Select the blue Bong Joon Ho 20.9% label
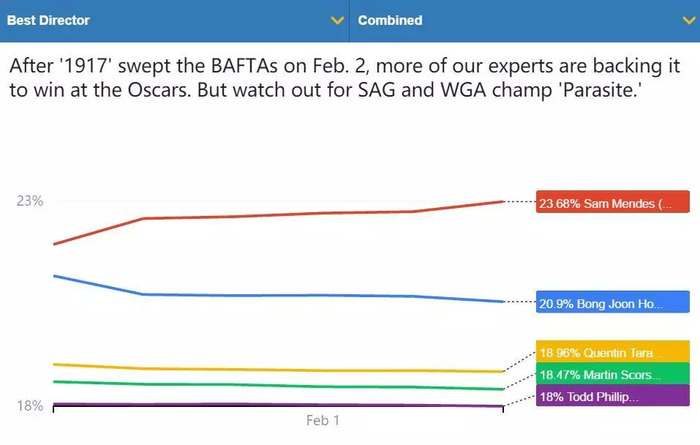Viewport: 700px width, 445px height. 612,302
